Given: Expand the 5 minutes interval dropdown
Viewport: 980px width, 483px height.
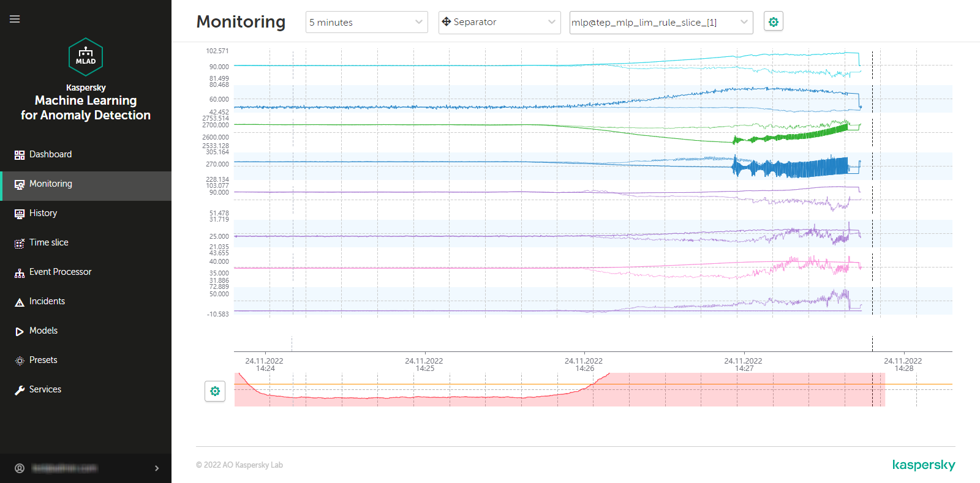Looking at the screenshot, I should tap(366, 23).
